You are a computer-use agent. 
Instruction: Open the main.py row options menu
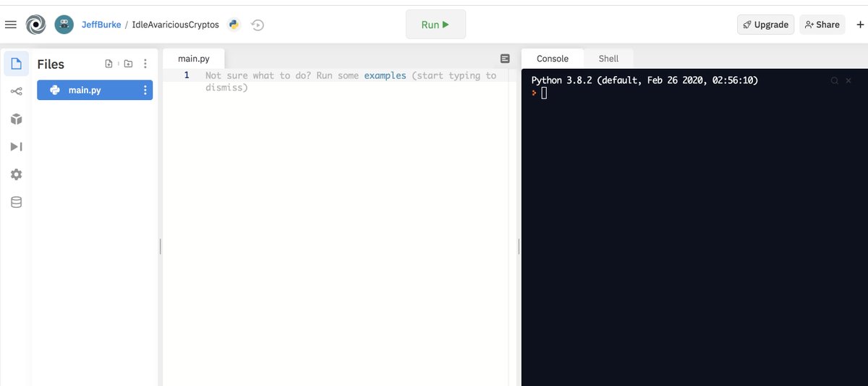click(x=145, y=91)
